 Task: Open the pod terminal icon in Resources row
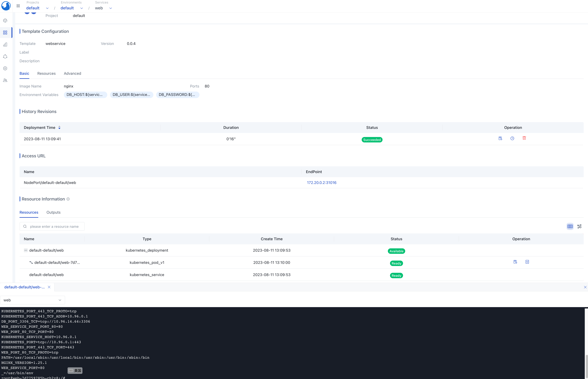[527, 262]
